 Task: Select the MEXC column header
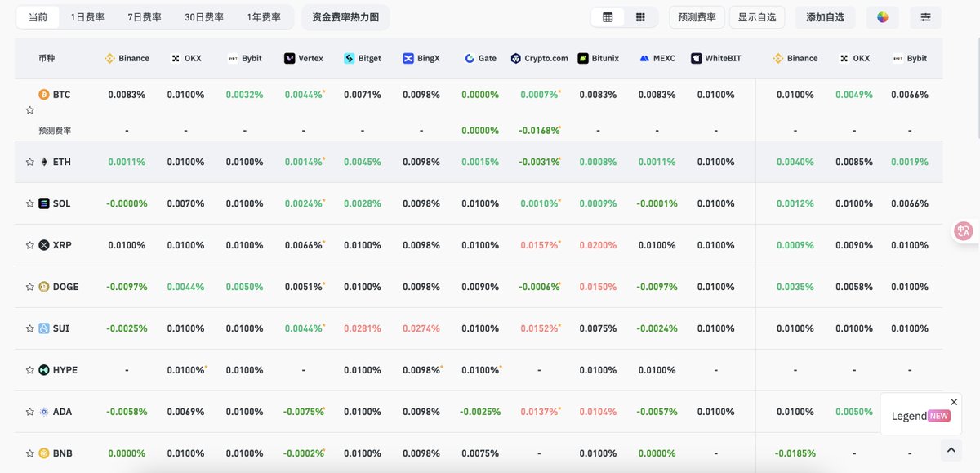[657, 59]
